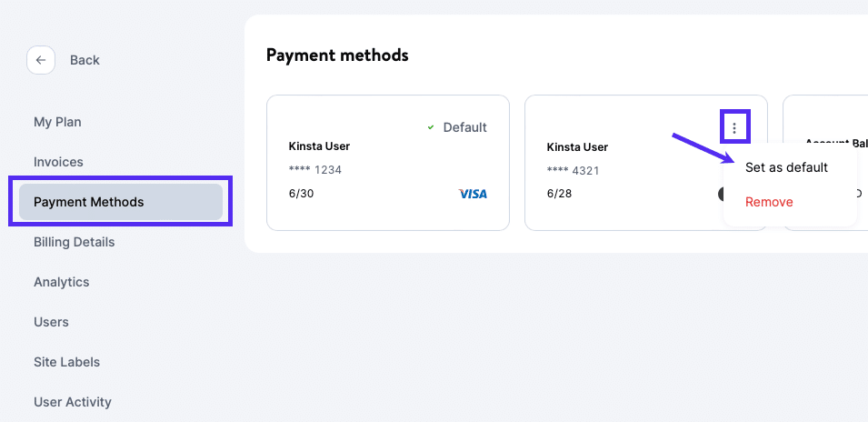Viewport: 868px width, 422px height.
Task: Go to Invoices in the sidebar
Action: 58,162
